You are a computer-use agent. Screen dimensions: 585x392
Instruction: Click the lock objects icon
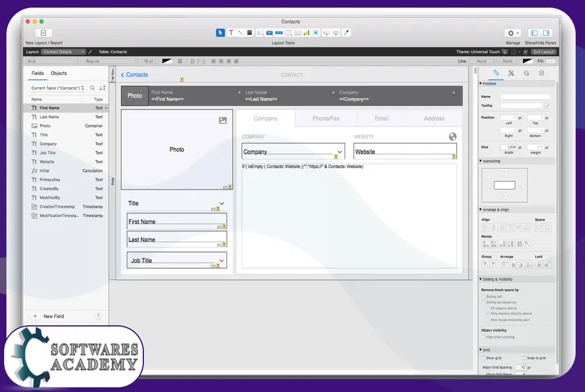[539, 264]
